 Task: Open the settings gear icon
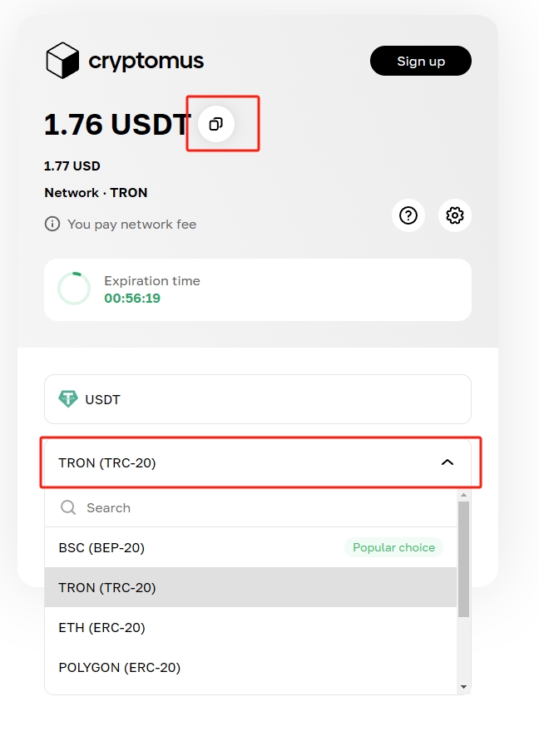pos(455,215)
